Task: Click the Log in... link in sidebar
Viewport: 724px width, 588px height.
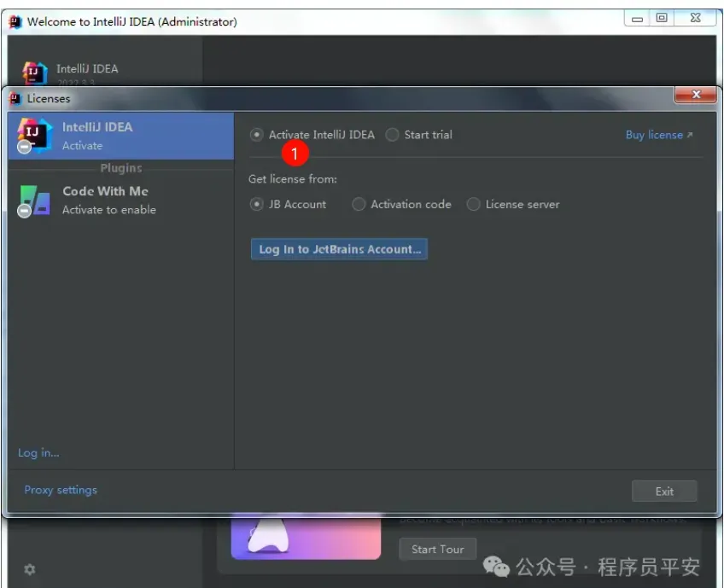Action: [x=38, y=453]
